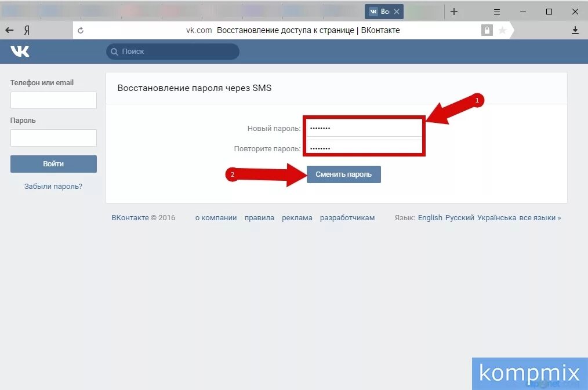Screen dimensions: 588x390
Task: Open все языки » link
Action: (540, 218)
